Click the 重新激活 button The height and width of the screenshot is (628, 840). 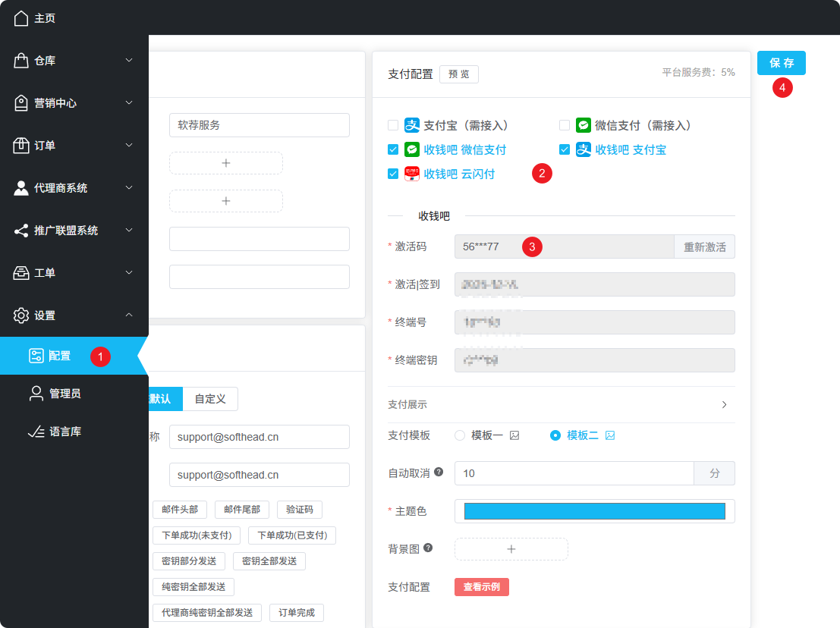pyautogui.click(x=704, y=246)
